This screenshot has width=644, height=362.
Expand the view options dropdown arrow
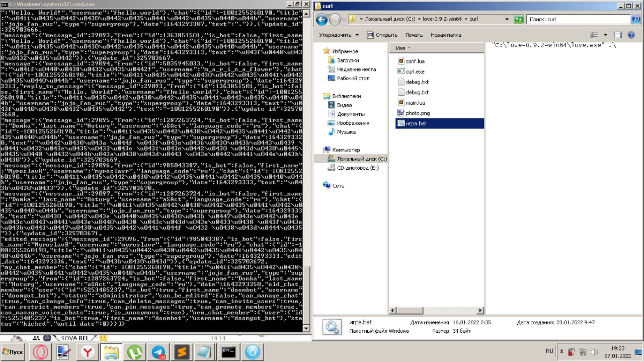coord(605,35)
